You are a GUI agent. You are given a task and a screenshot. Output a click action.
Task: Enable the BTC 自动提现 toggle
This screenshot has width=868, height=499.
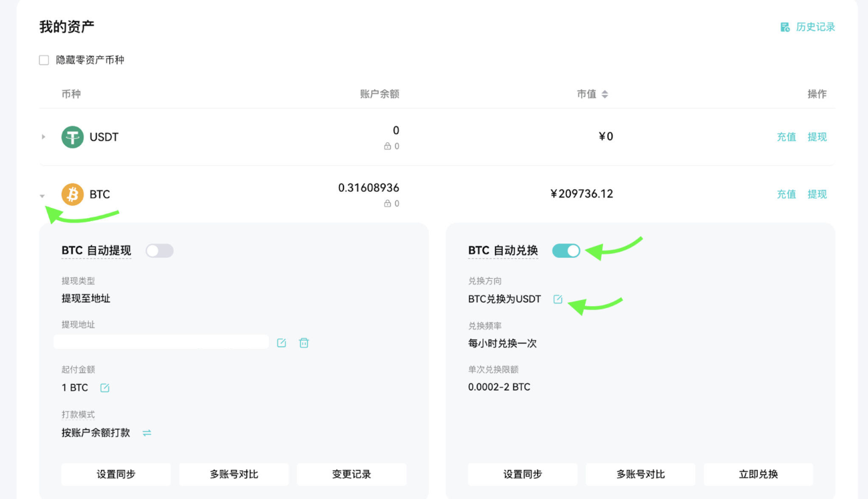click(x=160, y=251)
